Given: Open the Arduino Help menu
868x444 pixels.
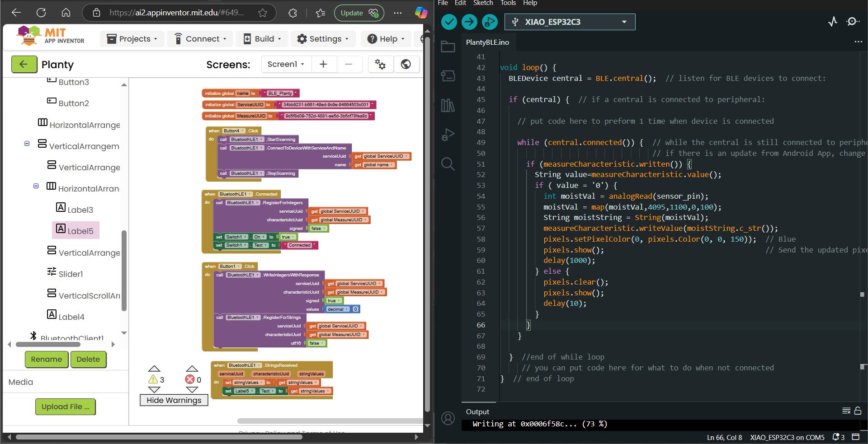Looking at the screenshot, I should click(530, 3).
